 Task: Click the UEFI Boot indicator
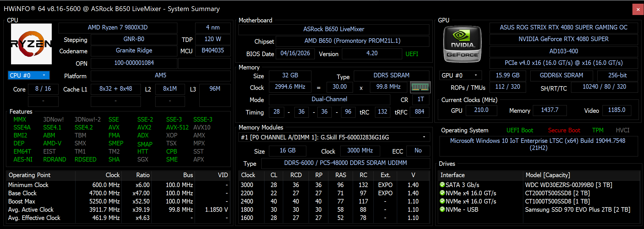point(520,130)
